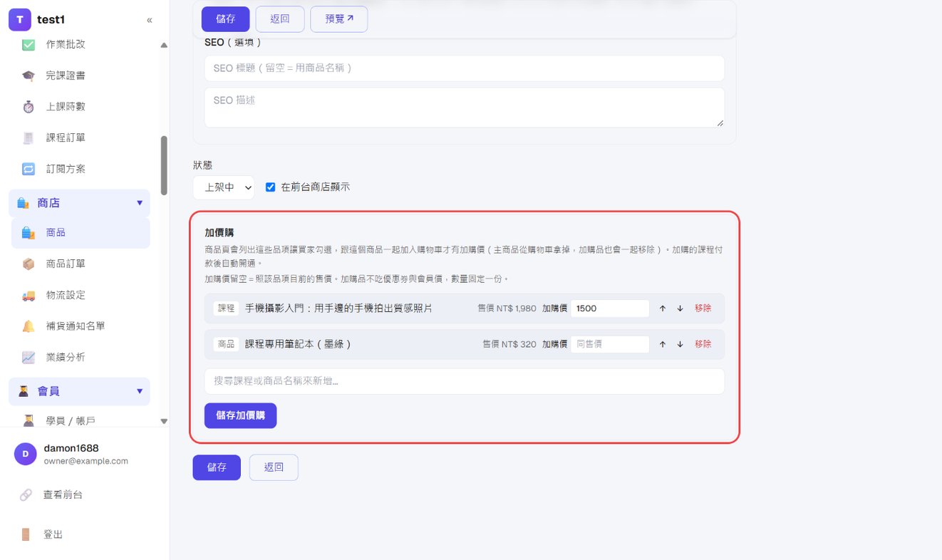942x560 pixels.
Task: Click the 售價 NT$ 1,980 price text
Action: pyautogui.click(x=507, y=308)
